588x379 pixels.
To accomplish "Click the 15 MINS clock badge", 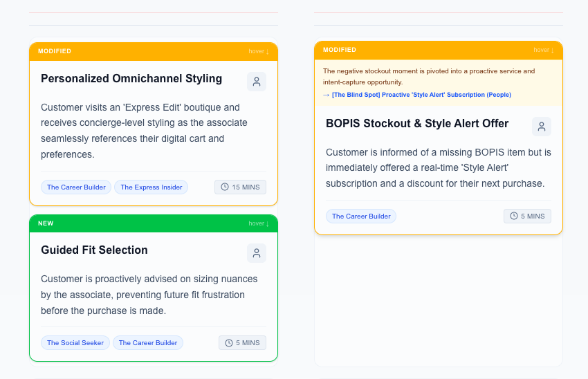I will click(240, 187).
